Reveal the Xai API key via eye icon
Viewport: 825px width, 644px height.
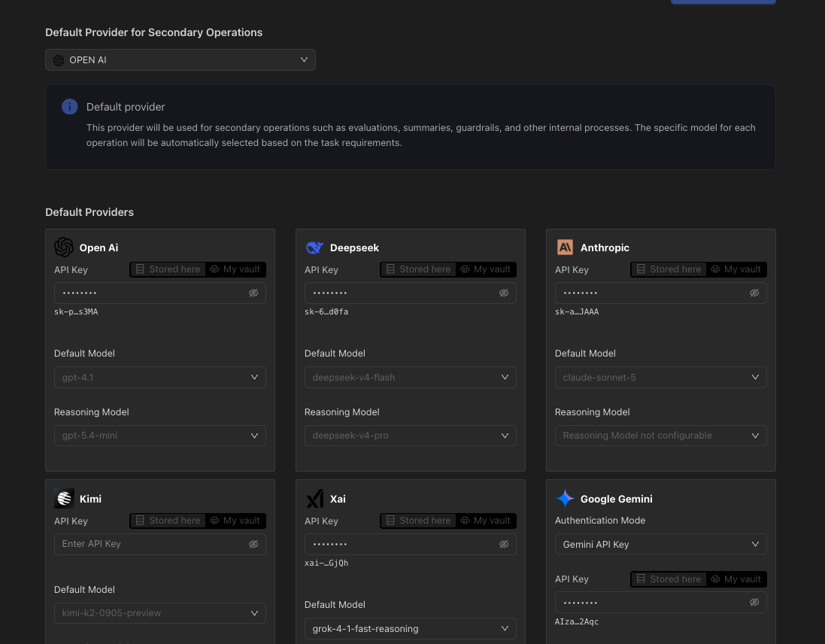coord(504,544)
